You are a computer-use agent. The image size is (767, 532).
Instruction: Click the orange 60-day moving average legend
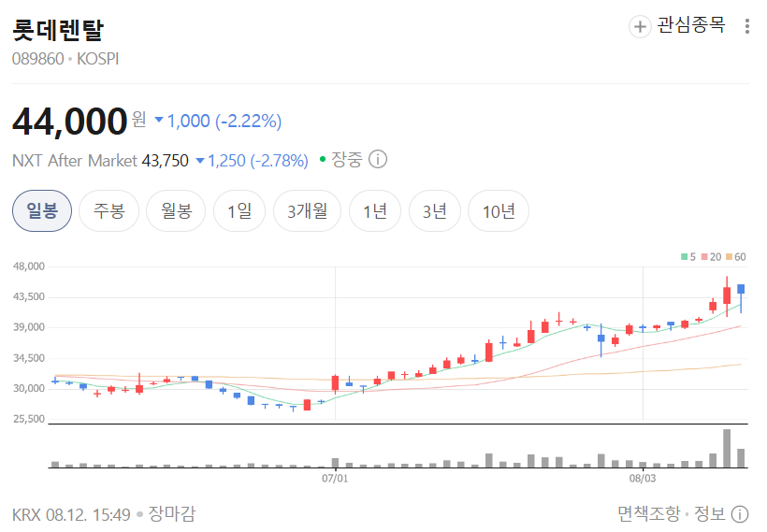(736, 257)
